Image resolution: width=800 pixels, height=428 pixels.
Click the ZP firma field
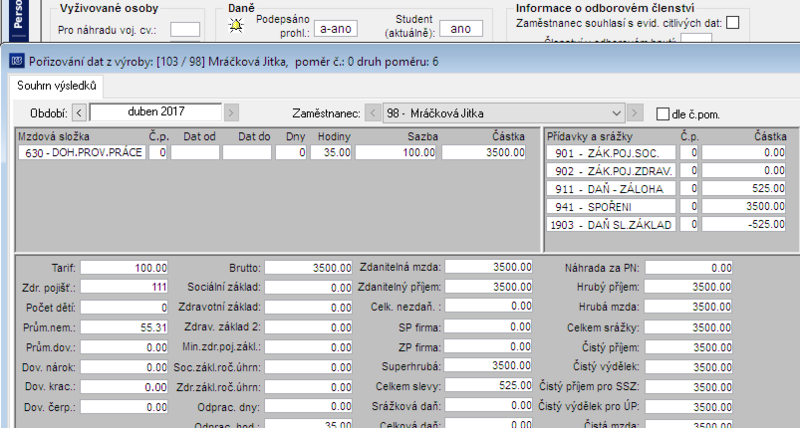(x=488, y=347)
